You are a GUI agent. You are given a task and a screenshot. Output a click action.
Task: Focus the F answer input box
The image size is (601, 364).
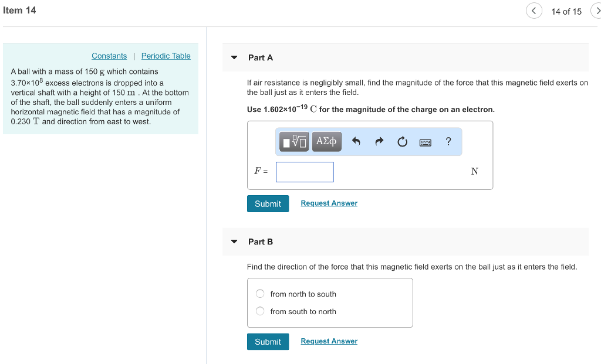(305, 172)
